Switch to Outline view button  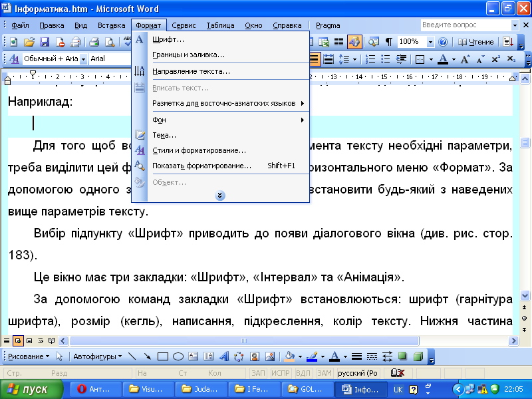click(41, 340)
